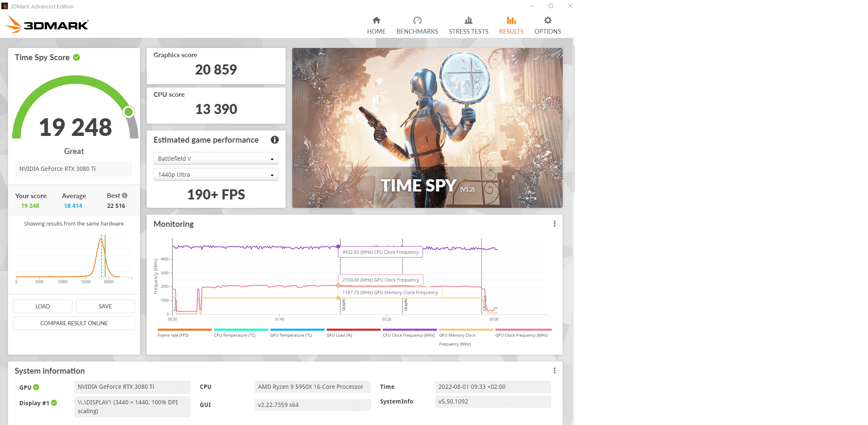
Task: Click the GUI version v2.22.7359 s64
Action: tap(313, 405)
